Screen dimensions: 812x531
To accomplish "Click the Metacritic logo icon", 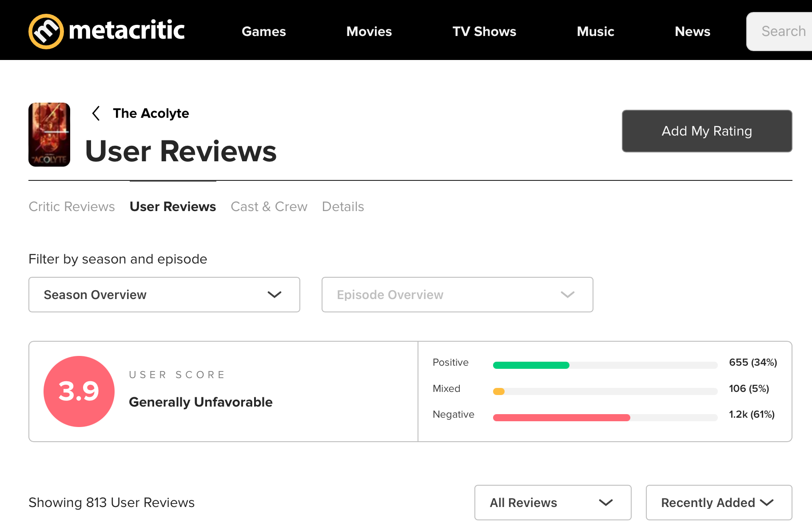I will tap(46, 32).
